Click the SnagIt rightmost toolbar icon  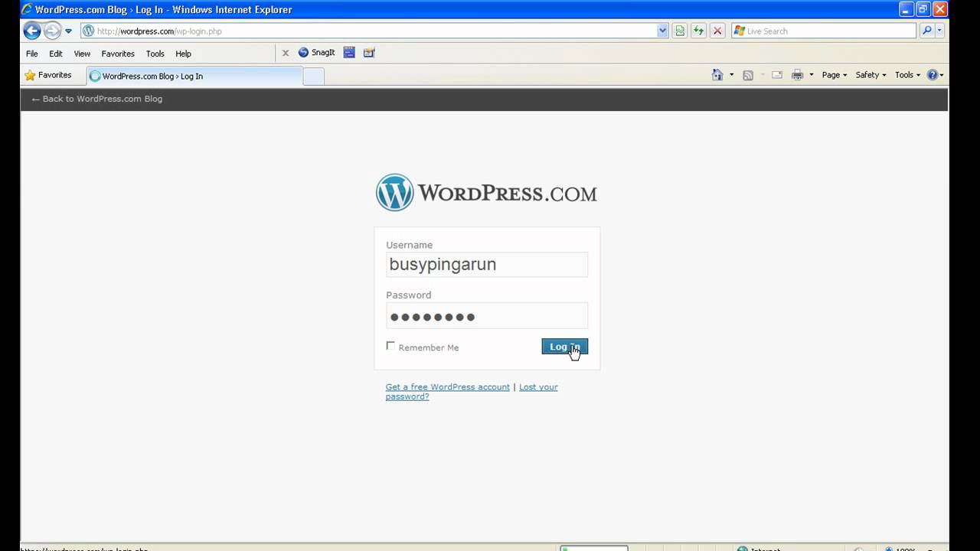pyautogui.click(x=369, y=53)
